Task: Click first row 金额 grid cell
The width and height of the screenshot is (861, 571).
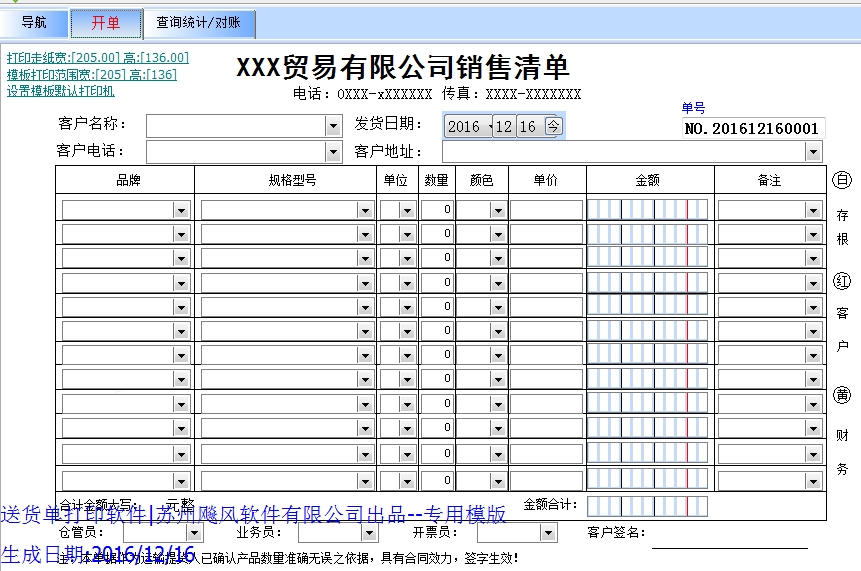Action: point(647,210)
